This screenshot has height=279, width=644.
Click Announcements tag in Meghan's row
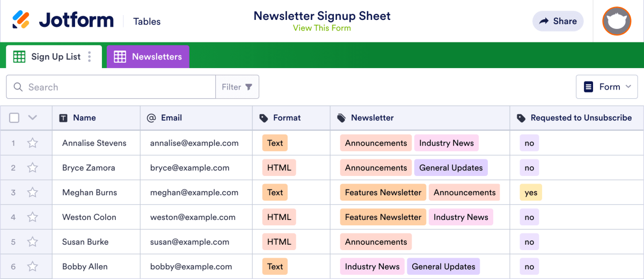click(x=465, y=192)
